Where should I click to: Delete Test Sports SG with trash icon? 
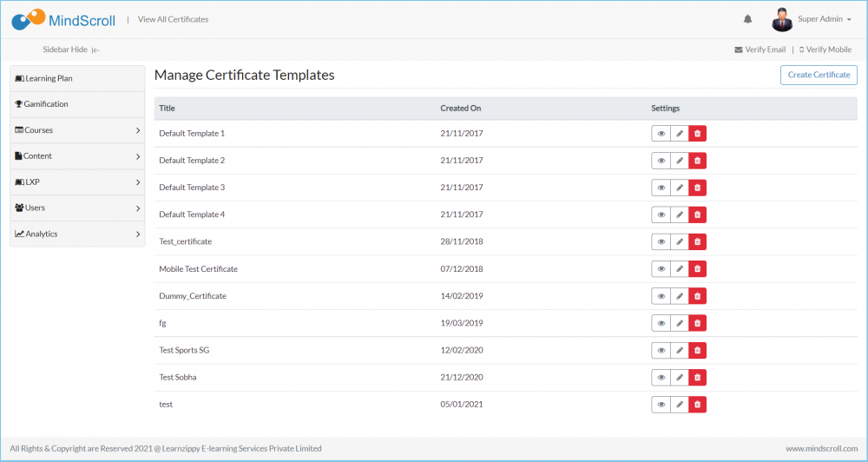[698, 351]
